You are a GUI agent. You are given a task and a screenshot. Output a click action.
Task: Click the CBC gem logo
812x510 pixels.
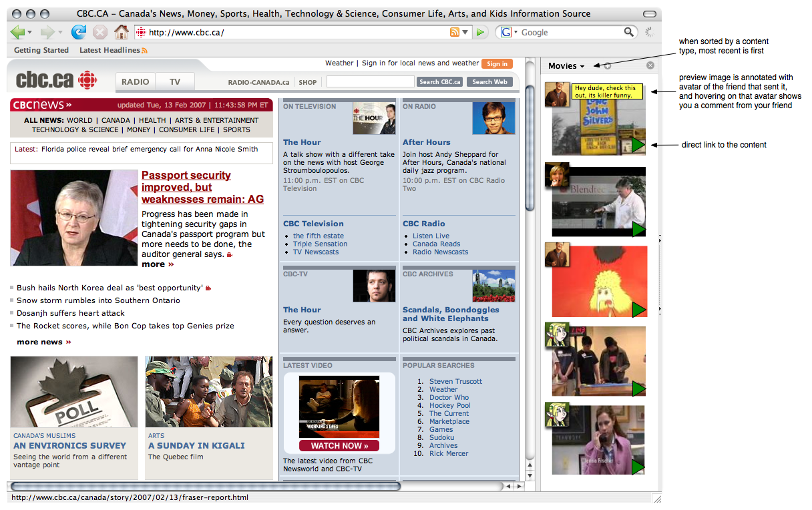(x=87, y=81)
